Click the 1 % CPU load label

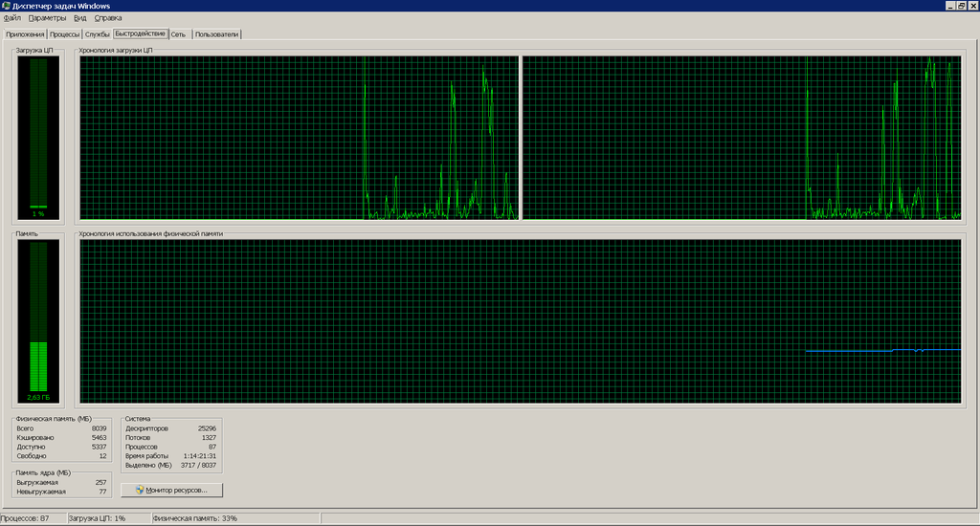point(38,213)
